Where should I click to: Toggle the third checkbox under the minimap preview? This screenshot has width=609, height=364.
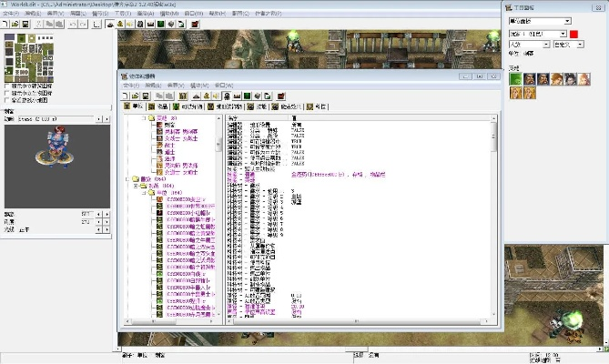pos(7,100)
